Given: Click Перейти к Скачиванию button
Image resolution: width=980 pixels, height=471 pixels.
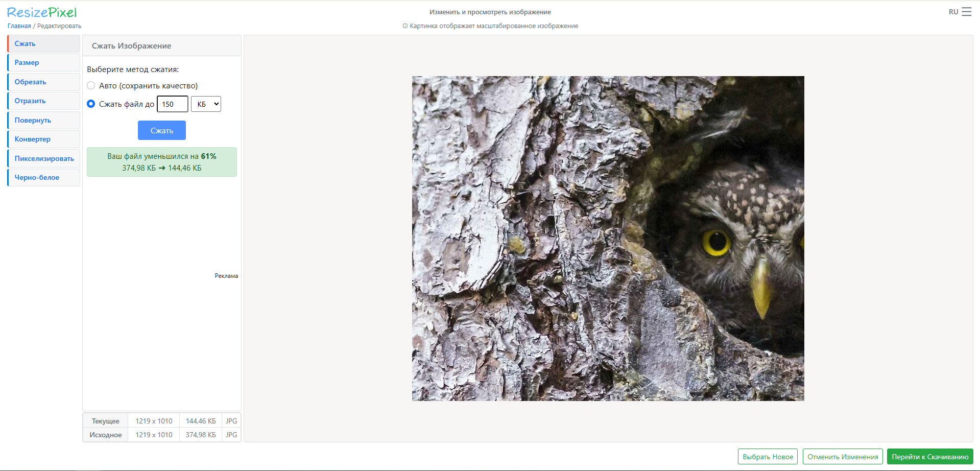Looking at the screenshot, I should pos(930,457).
